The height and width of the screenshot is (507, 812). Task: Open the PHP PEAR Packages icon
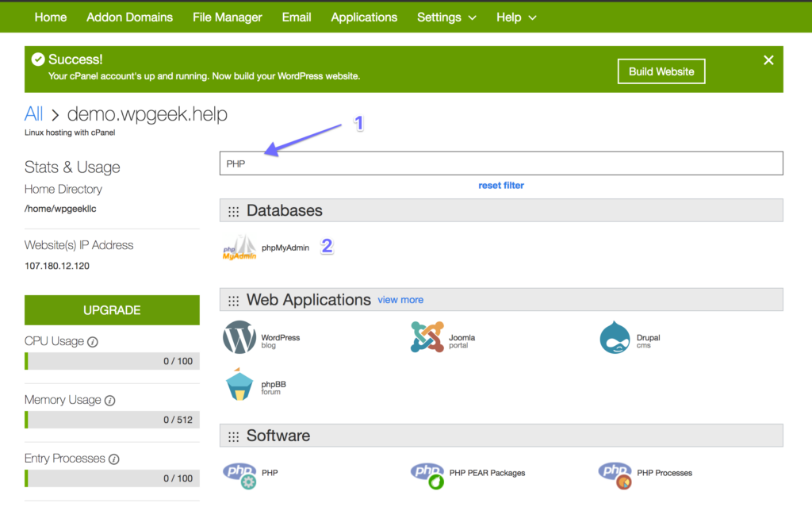click(x=427, y=475)
